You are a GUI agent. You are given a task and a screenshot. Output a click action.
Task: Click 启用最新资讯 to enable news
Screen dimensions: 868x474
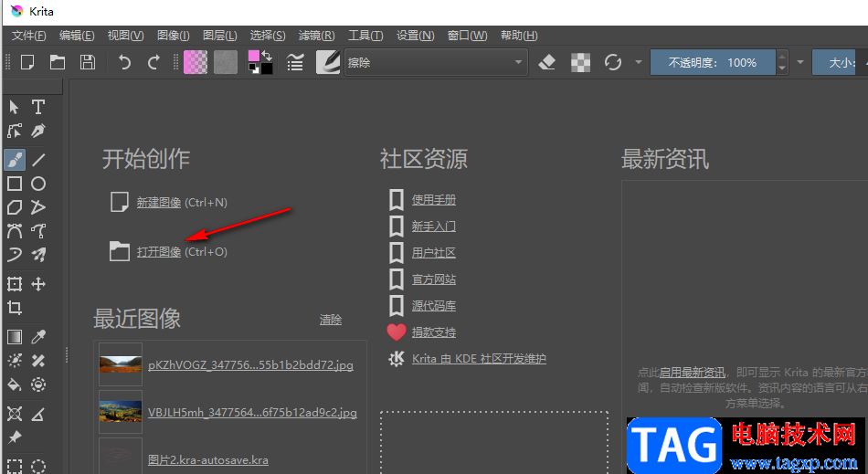pos(692,373)
